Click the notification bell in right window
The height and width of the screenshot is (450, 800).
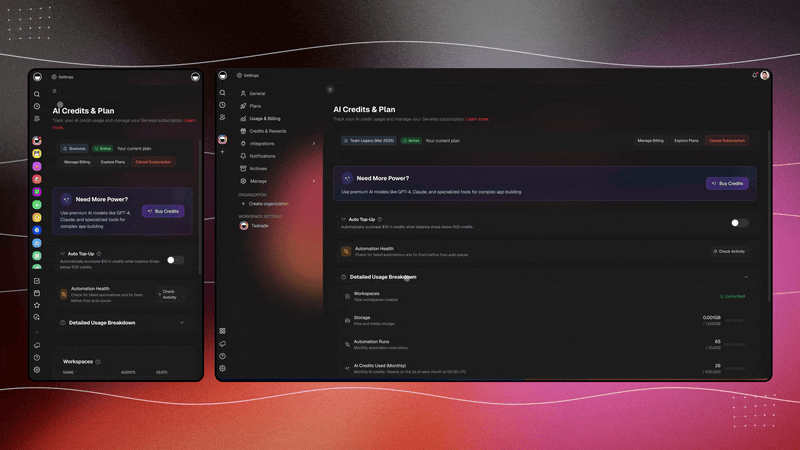click(754, 75)
